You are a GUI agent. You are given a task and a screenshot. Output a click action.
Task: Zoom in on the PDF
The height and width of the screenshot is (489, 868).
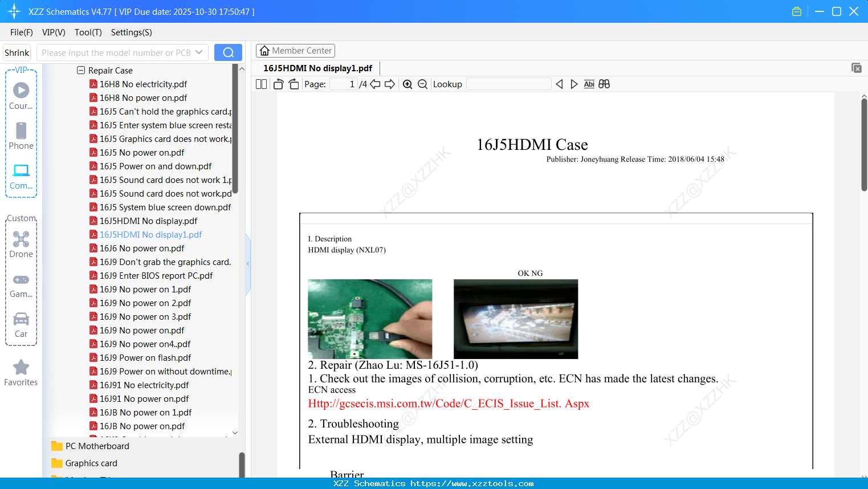pos(407,84)
